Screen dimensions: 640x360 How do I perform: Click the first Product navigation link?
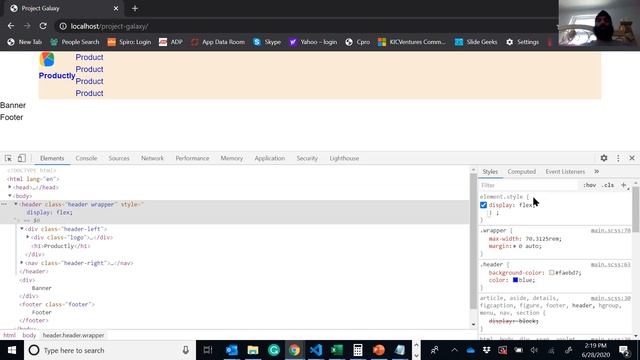point(89,57)
